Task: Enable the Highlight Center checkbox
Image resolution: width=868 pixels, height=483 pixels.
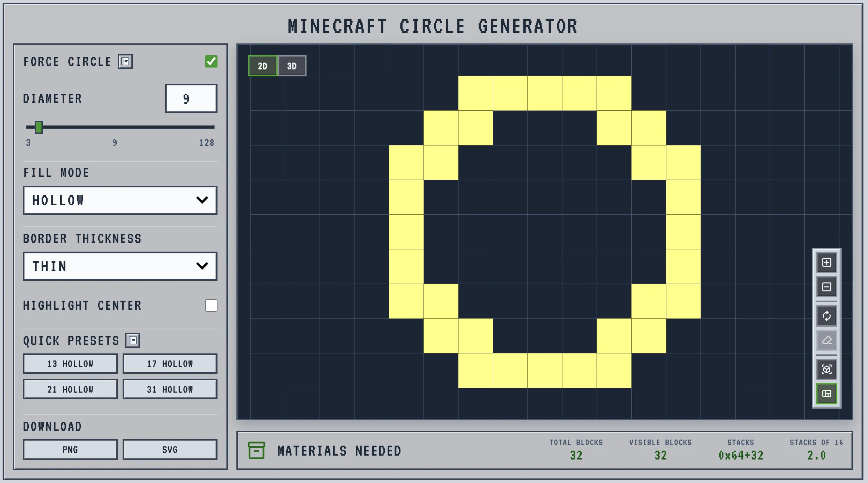Action: (211, 305)
